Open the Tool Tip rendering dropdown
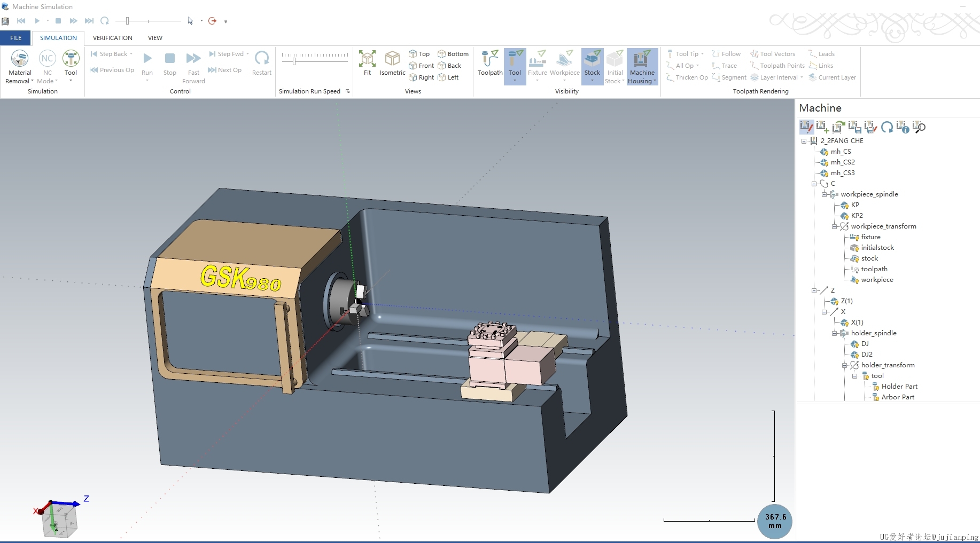The image size is (980, 543). 702,54
